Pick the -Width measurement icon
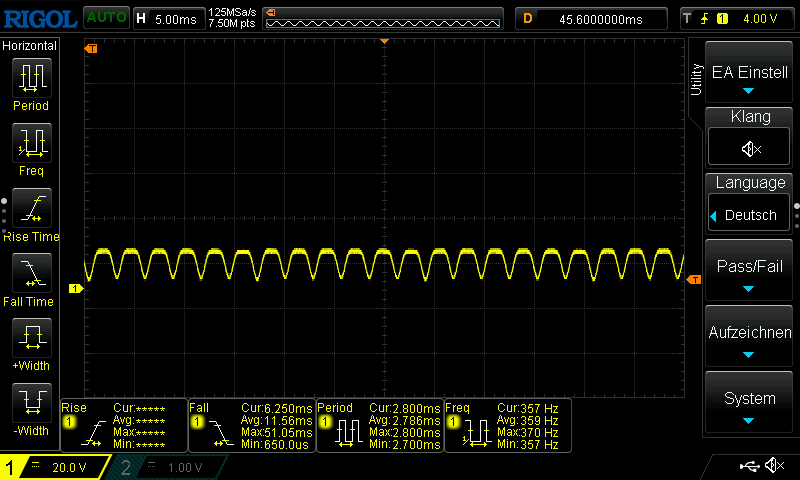 pyautogui.click(x=31, y=402)
